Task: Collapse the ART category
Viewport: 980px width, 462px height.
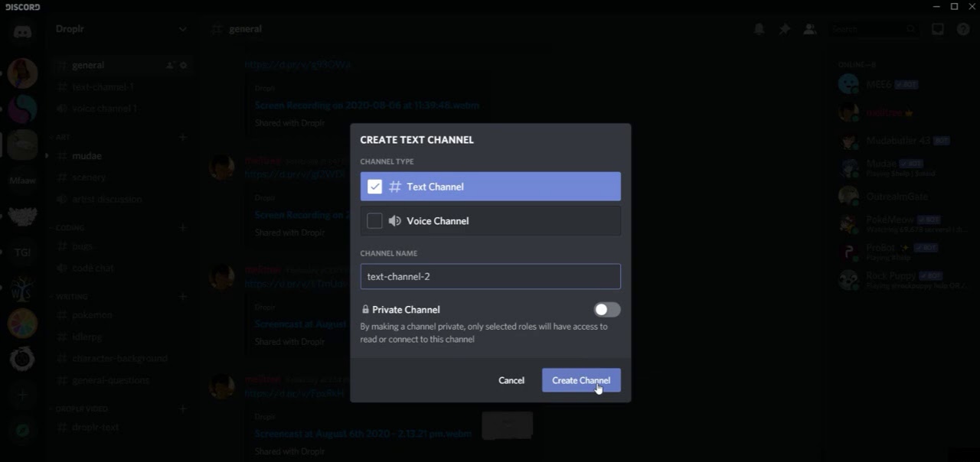Action: tap(63, 138)
